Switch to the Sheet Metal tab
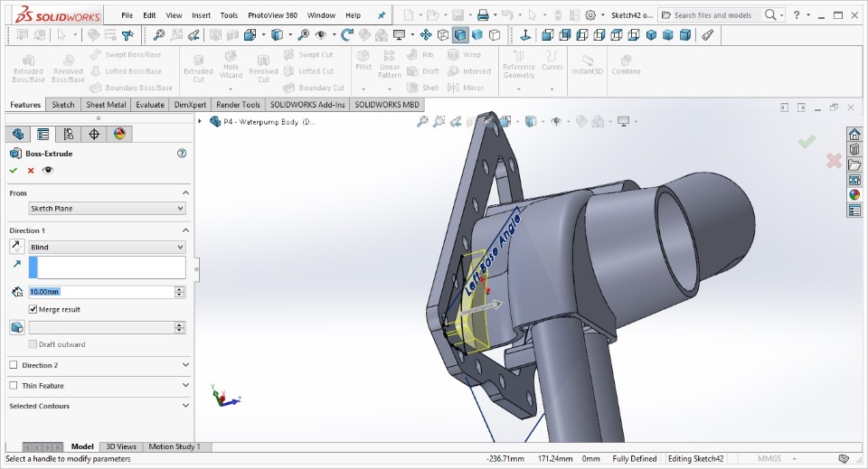This screenshot has height=469, width=868. point(106,105)
